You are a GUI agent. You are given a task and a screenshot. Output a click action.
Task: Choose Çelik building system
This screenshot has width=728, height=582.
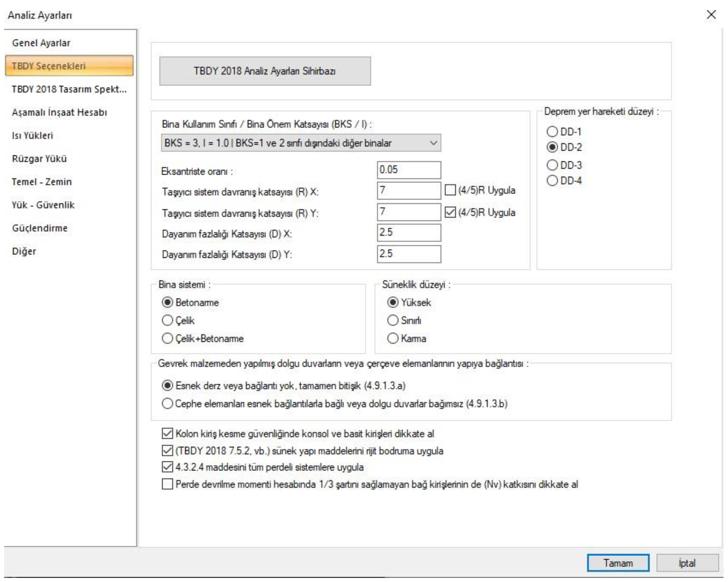pos(167,320)
